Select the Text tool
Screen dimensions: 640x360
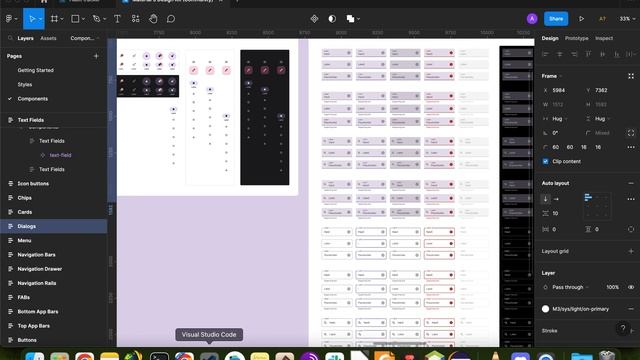click(x=117, y=19)
